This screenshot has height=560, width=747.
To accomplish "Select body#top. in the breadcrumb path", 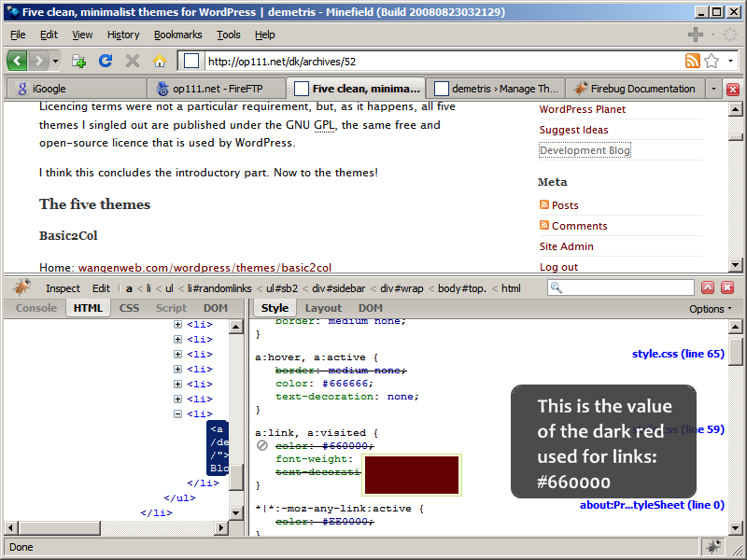I will click(x=462, y=288).
